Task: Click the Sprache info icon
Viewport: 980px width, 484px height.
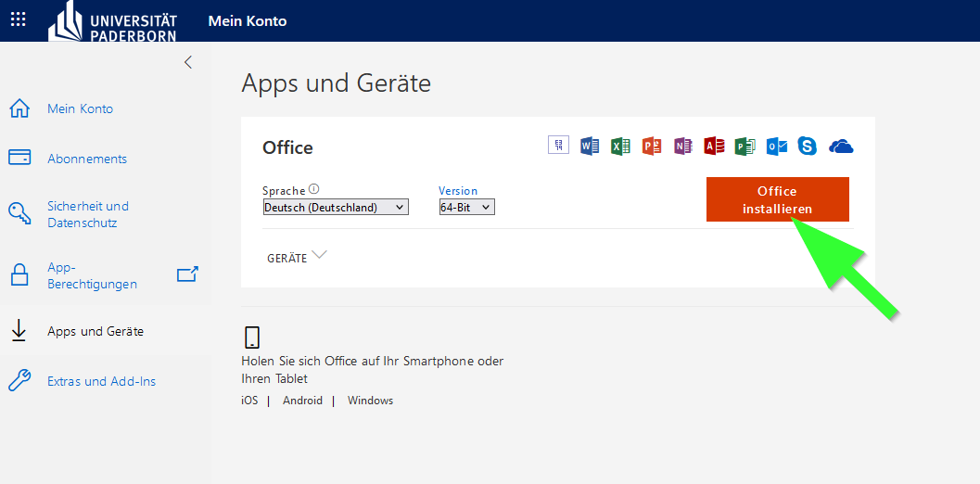Action: [313, 189]
